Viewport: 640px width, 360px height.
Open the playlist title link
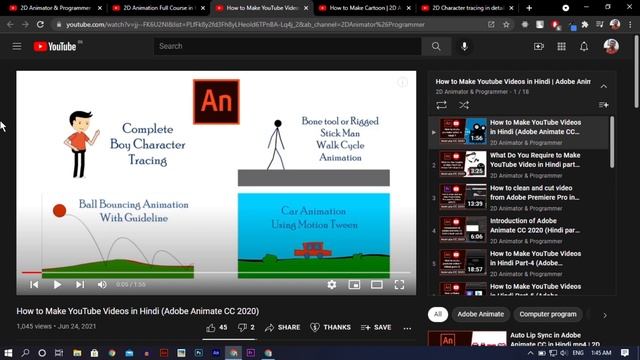513,82
